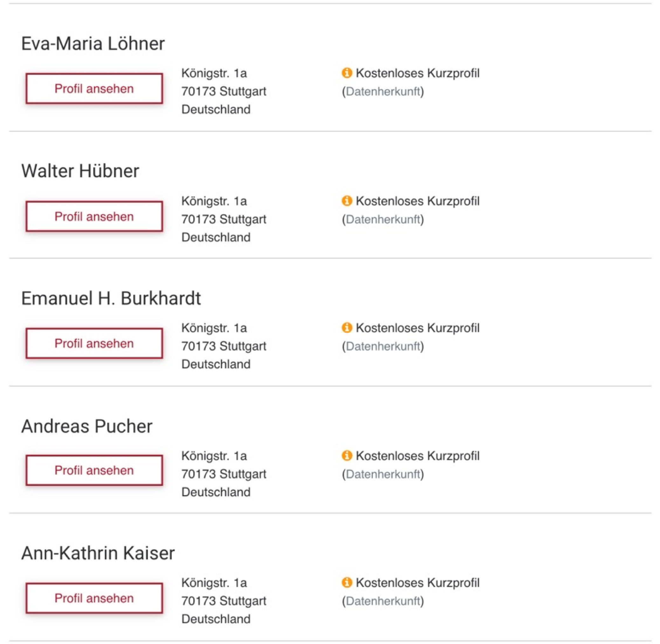The width and height of the screenshot is (660, 644).
Task: Click the info icon beside Eva-Maria Löhner's Kurzprofil
Action: point(347,73)
